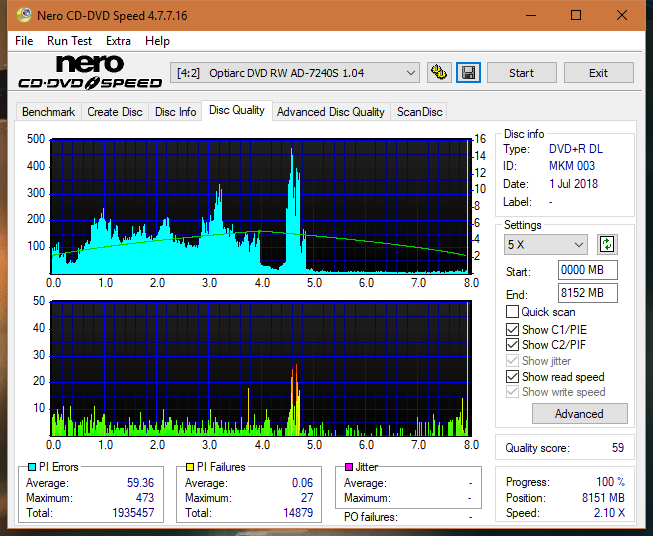Open the Run Test menu
Viewport: 653px width, 536px height.
(69, 41)
